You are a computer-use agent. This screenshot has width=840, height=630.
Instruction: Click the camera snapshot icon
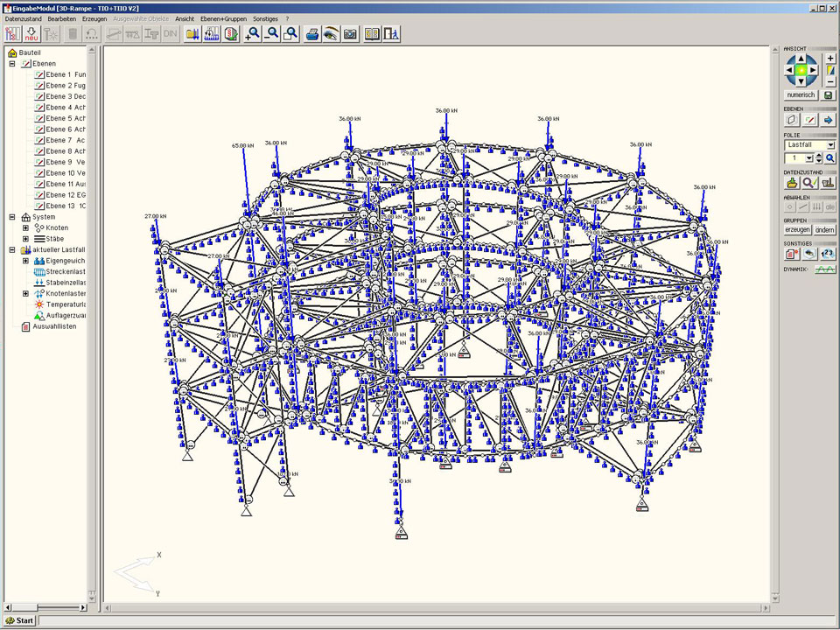(x=350, y=34)
